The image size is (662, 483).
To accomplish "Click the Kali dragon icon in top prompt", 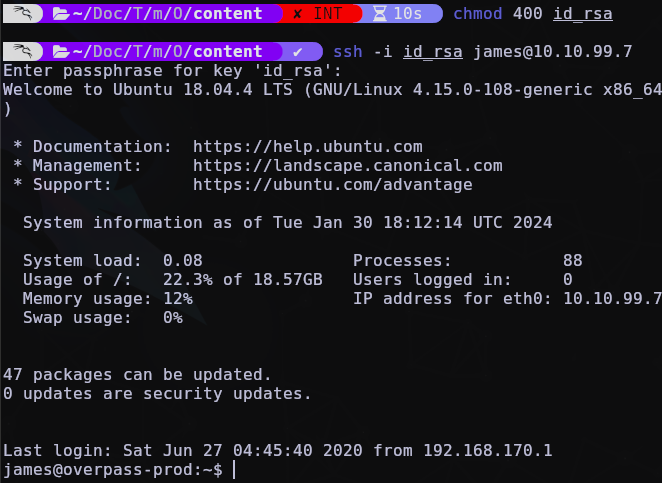I will point(22,13).
